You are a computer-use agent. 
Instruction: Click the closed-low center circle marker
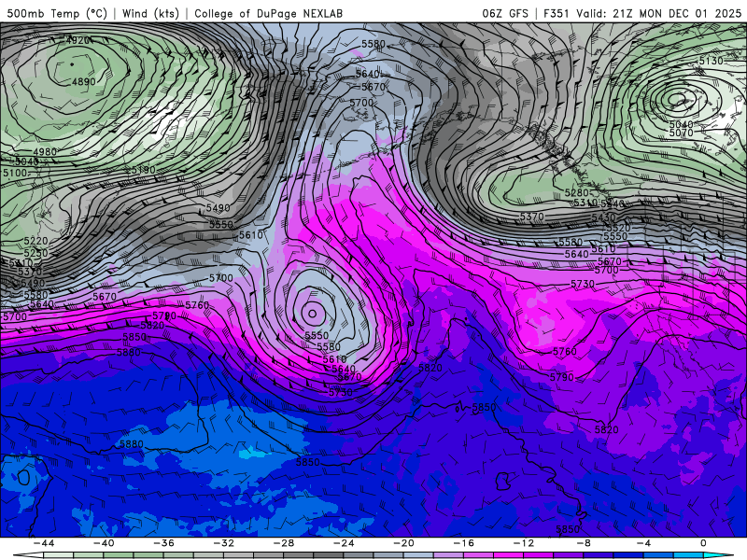click(313, 314)
